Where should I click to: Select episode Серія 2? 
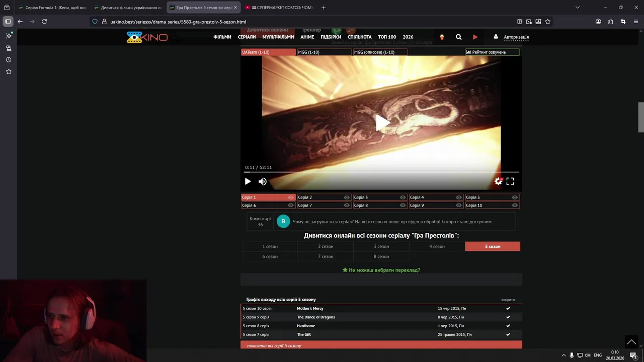click(324, 198)
